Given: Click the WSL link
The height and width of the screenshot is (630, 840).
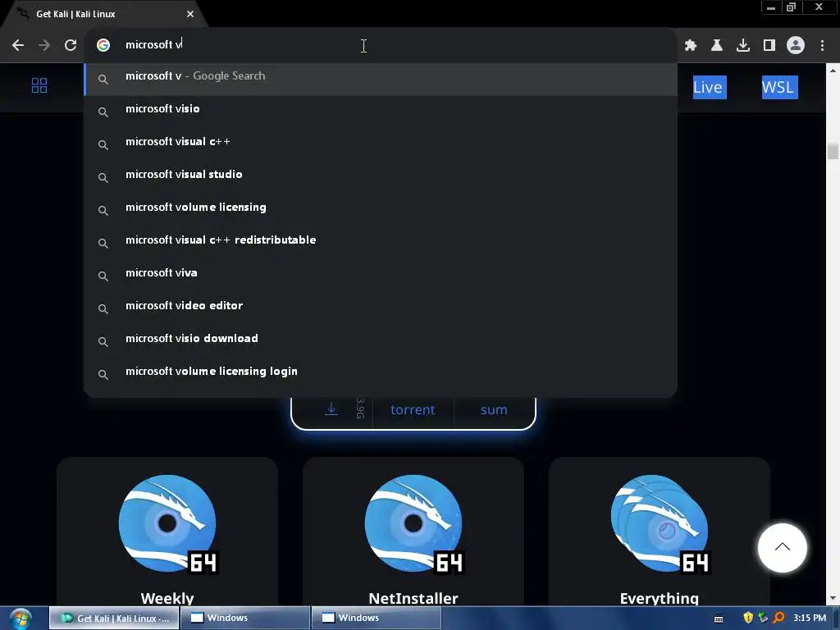Looking at the screenshot, I should tap(779, 87).
